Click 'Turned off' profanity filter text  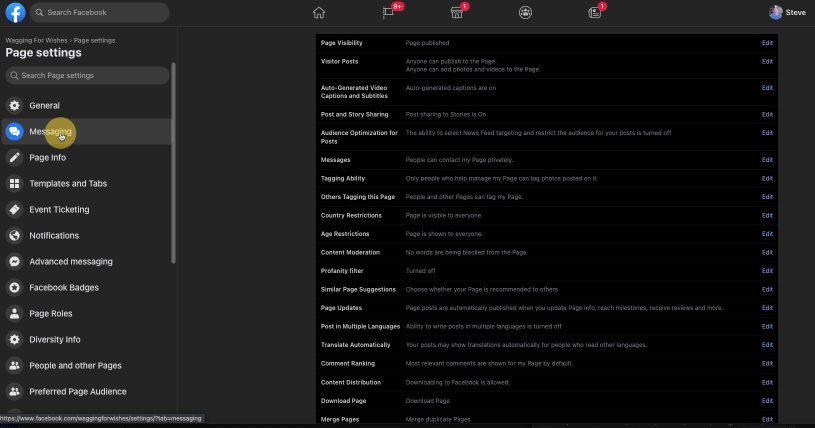(x=420, y=271)
